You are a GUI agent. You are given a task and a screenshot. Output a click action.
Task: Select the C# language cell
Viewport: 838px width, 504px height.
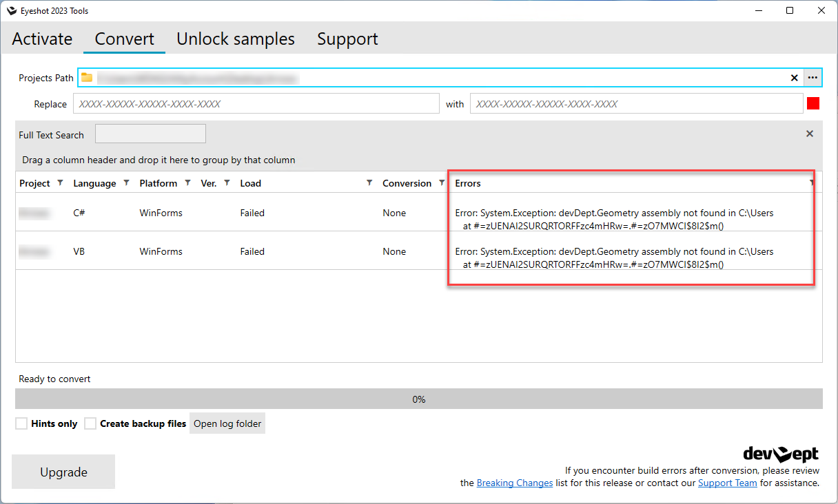[79, 213]
